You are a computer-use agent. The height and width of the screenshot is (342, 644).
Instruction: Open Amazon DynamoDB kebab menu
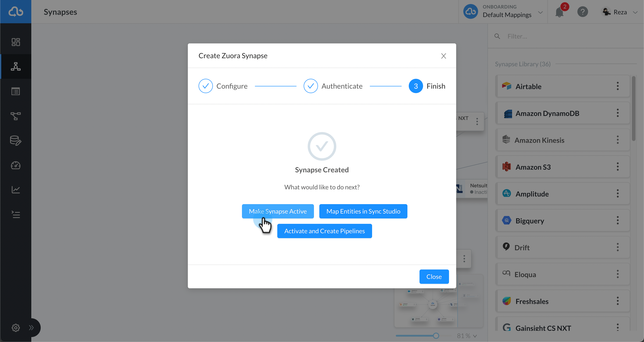tap(617, 113)
